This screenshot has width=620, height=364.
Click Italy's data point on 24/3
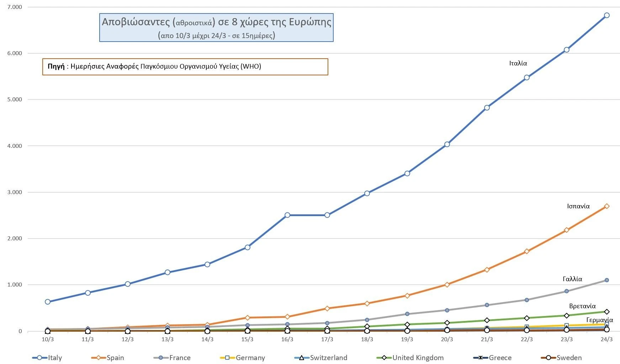click(606, 15)
